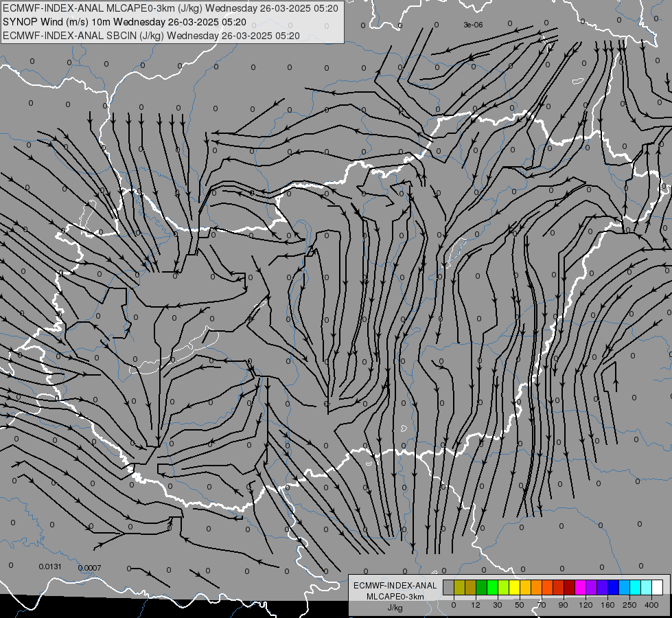Image resolution: width=672 pixels, height=618 pixels.
Task: Click the bright lime green legend swatch
Action: coord(493,587)
